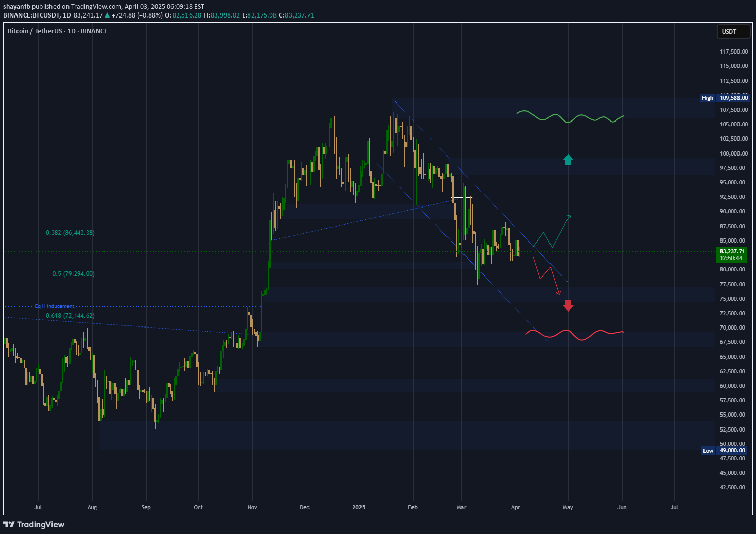This screenshot has height=534, width=756.
Task: Click the green wavy projection line
Action: (x=570, y=117)
